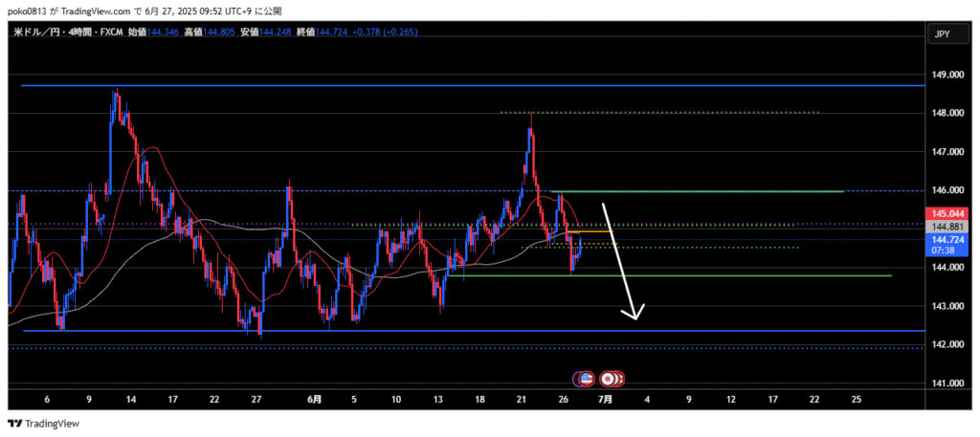Screen dimensions: 980x437
Task: Click the US flag economic event marker
Action: click(586, 379)
